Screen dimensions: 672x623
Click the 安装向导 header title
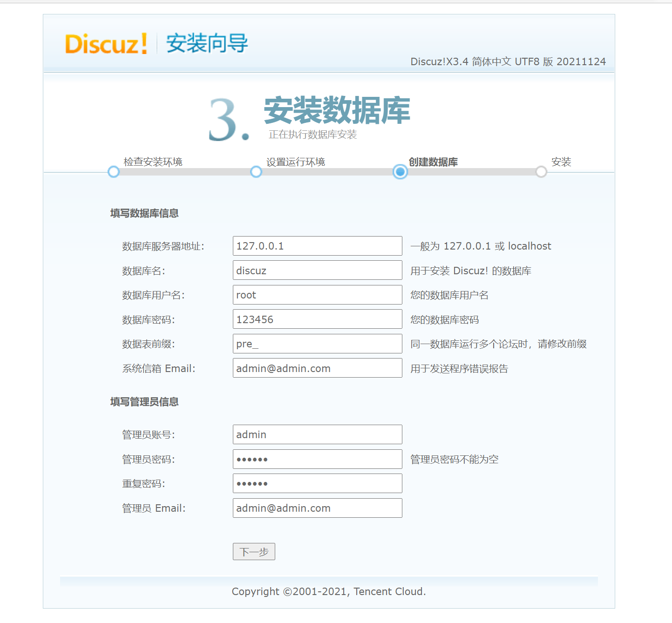tap(207, 43)
